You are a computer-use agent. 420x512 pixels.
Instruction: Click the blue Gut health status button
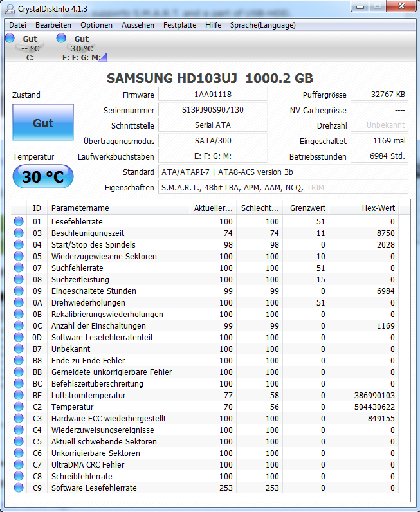point(43,122)
